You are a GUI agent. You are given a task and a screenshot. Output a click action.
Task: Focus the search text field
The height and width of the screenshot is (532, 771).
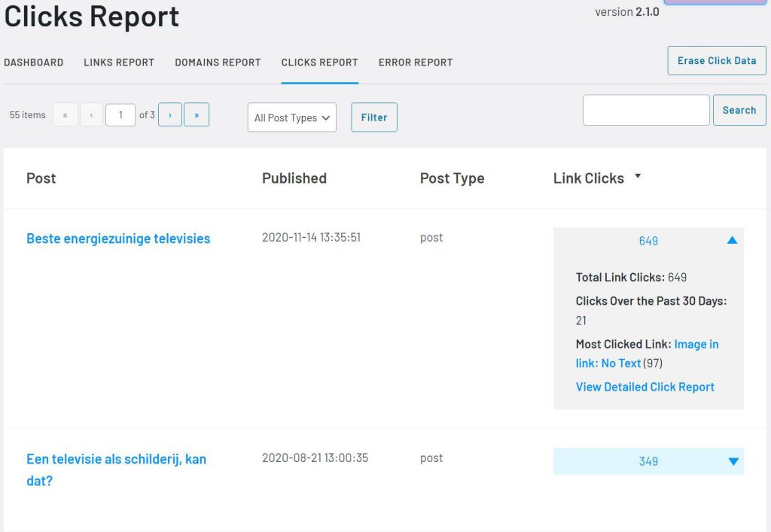tap(646, 110)
